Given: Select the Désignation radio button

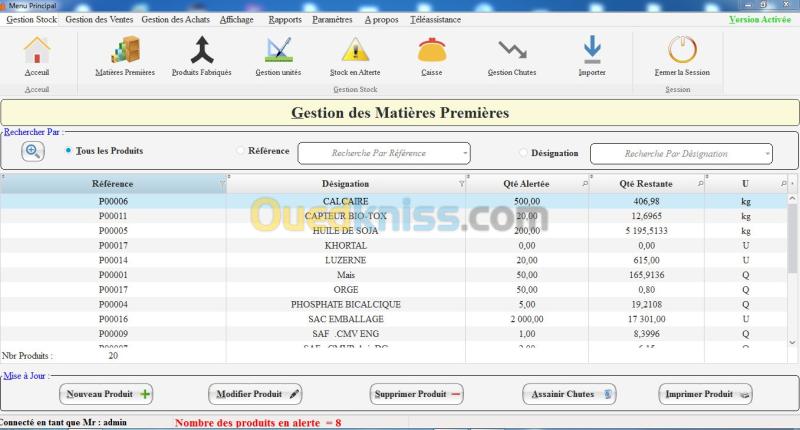Looking at the screenshot, I should [522, 153].
